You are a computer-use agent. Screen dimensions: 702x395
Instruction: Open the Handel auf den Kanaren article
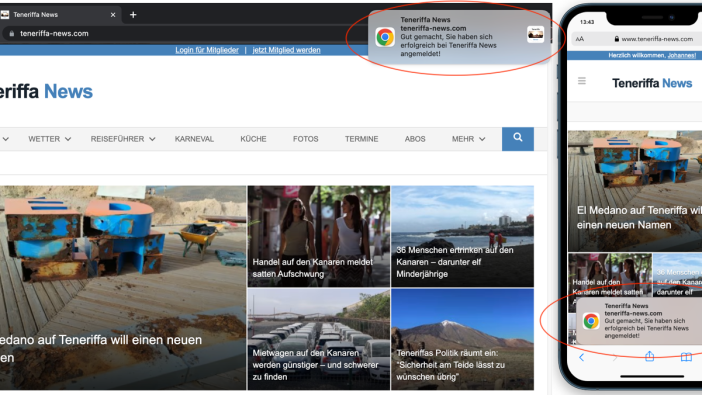pyautogui.click(x=319, y=236)
